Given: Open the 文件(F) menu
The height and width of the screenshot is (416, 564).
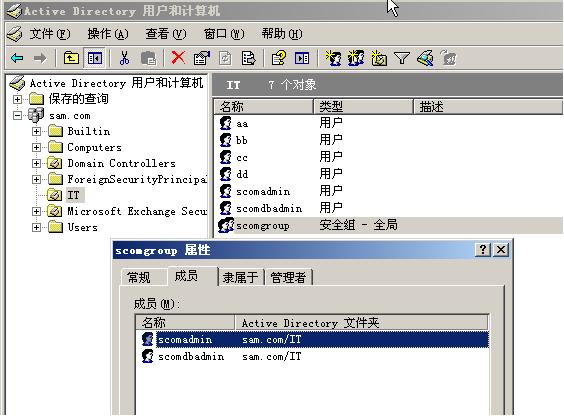Looking at the screenshot, I should [50, 34].
